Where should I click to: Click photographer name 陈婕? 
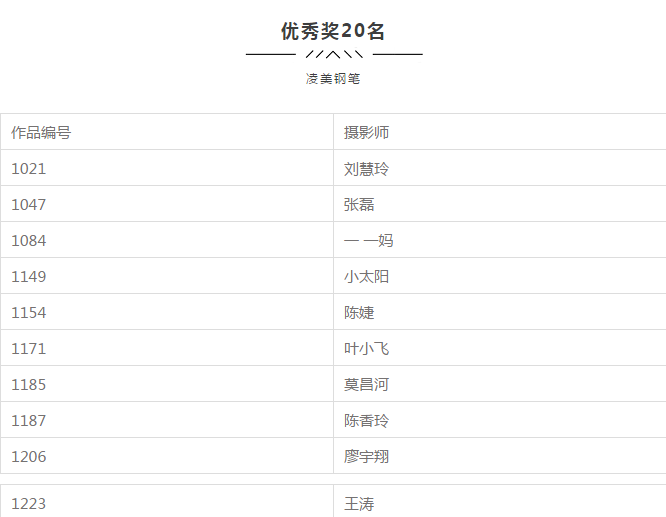pos(359,313)
